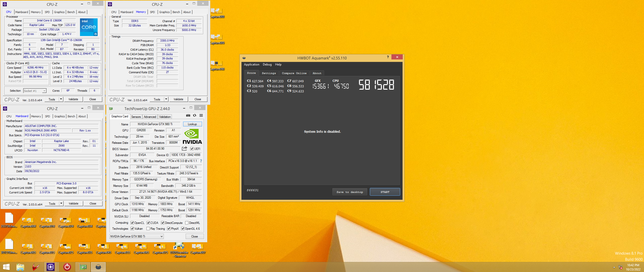Viewport: 644px width, 272px height.
Task: Click the GPU-Z taskbar icon
Action: [x=83, y=267]
